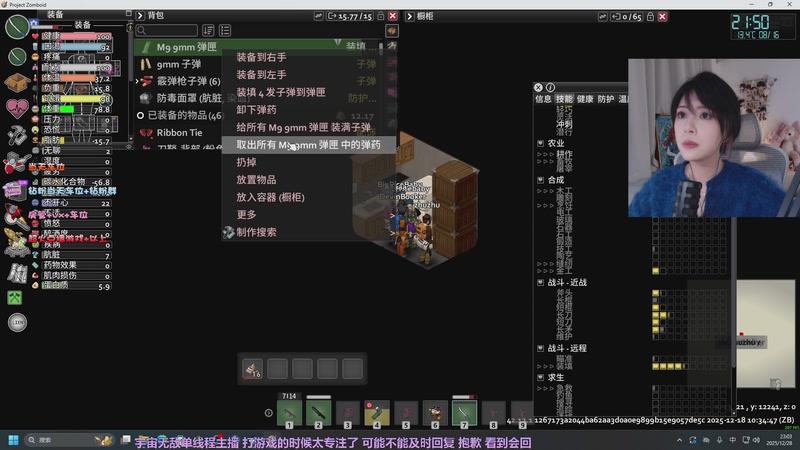The image size is (800, 450).
Task: Toggle the cabinet window lock icon
Action: click(651, 16)
